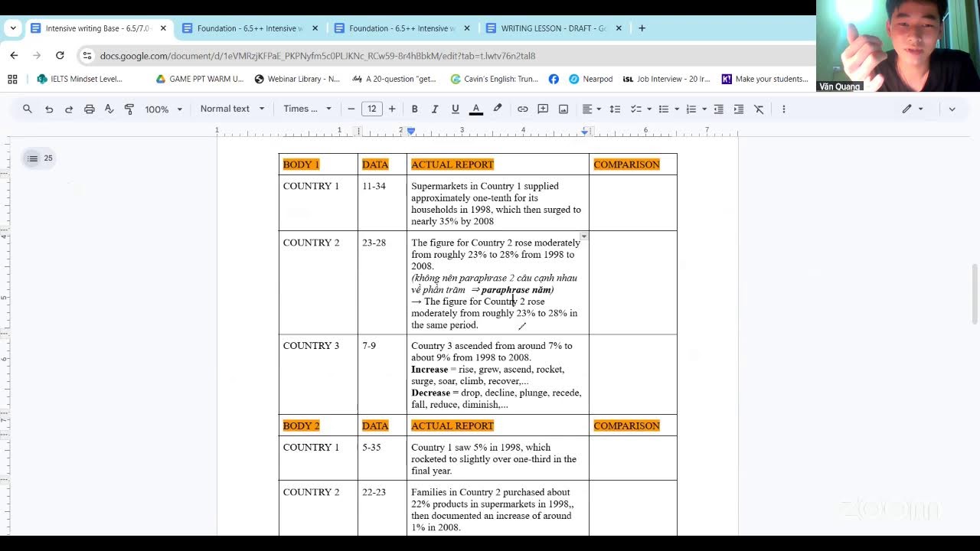Run spelling and grammar check
This screenshot has height=551, width=980.
click(x=109, y=109)
